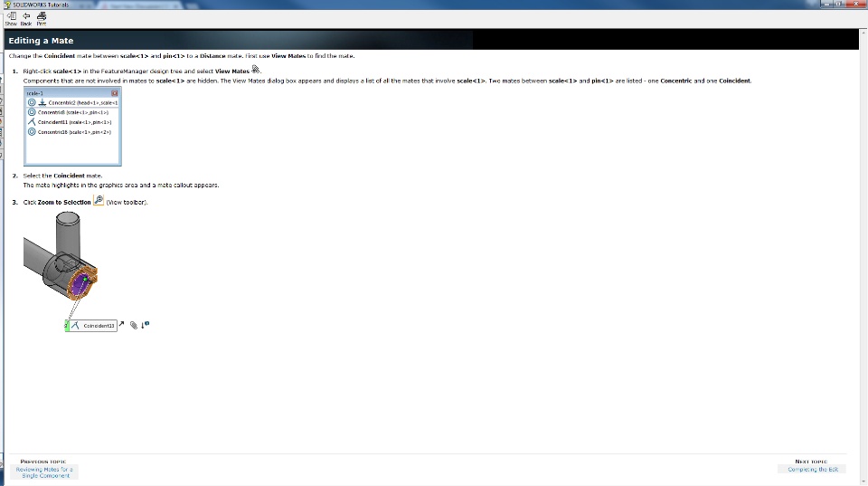Minimize the SOLIDWORKS Tutorials window
The width and height of the screenshot is (868, 486).
(x=827, y=4)
